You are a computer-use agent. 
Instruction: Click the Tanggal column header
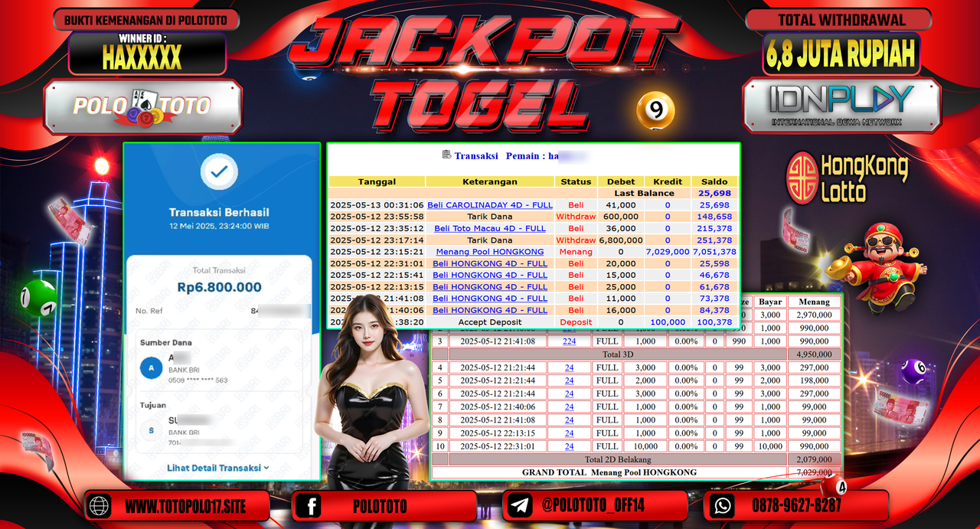point(377,181)
